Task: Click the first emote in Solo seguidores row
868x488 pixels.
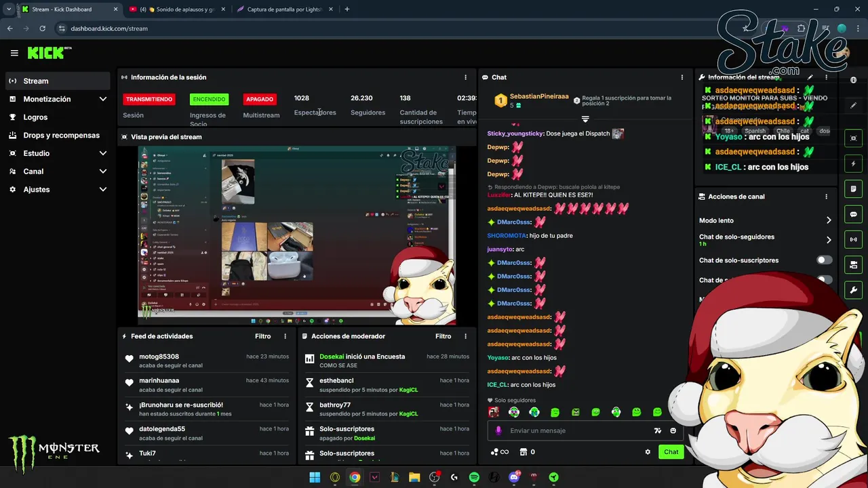Action: (x=494, y=412)
